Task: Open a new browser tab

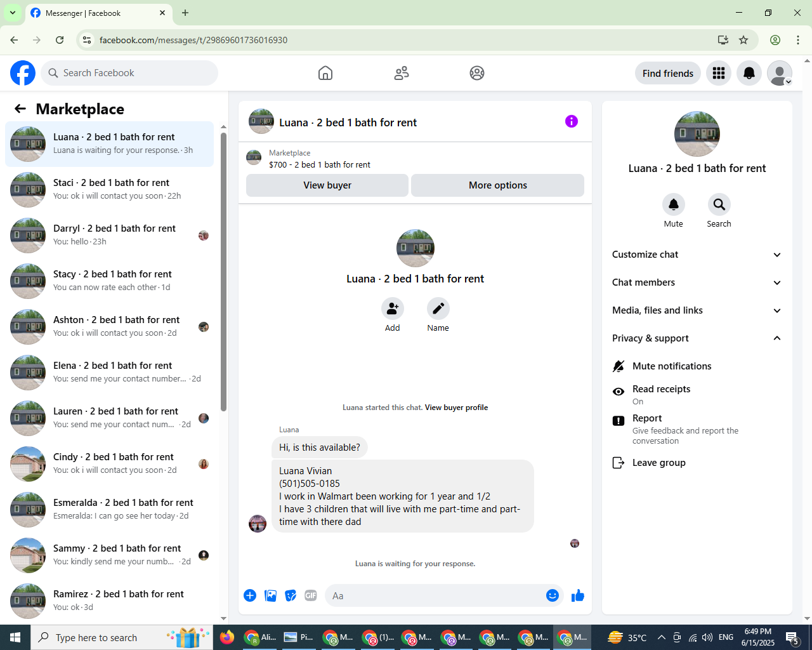Action: tap(185, 13)
